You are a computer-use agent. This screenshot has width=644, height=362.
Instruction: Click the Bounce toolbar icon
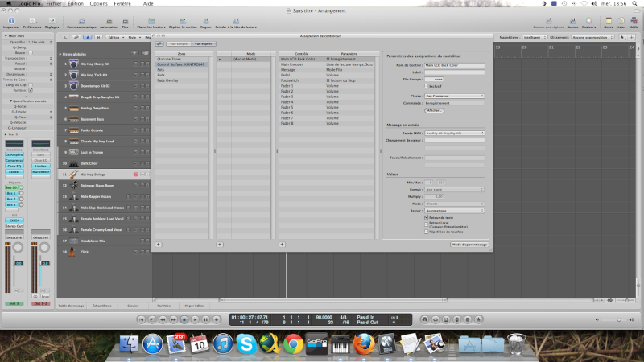point(572,22)
